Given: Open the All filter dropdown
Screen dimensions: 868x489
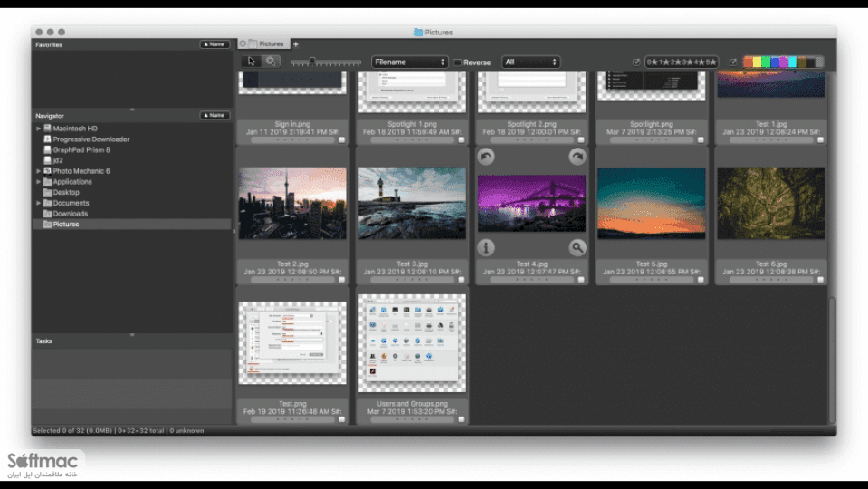Looking at the screenshot, I should pos(531,62).
